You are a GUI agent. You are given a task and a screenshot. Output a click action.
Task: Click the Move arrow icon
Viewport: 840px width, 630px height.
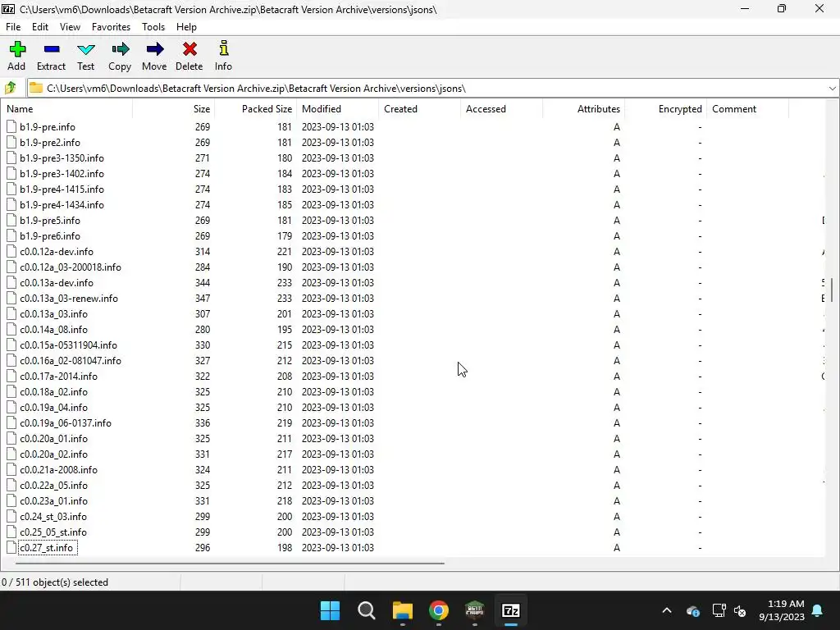coord(155,50)
